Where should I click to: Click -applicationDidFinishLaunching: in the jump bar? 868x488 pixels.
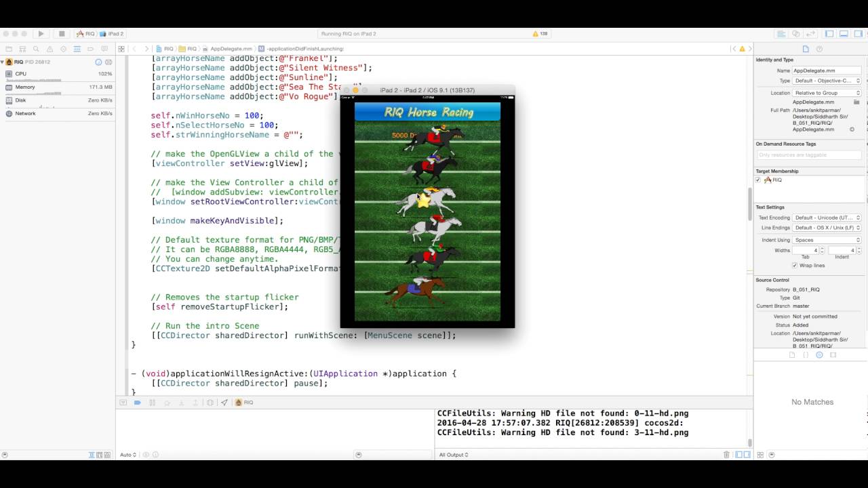pyautogui.click(x=301, y=49)
